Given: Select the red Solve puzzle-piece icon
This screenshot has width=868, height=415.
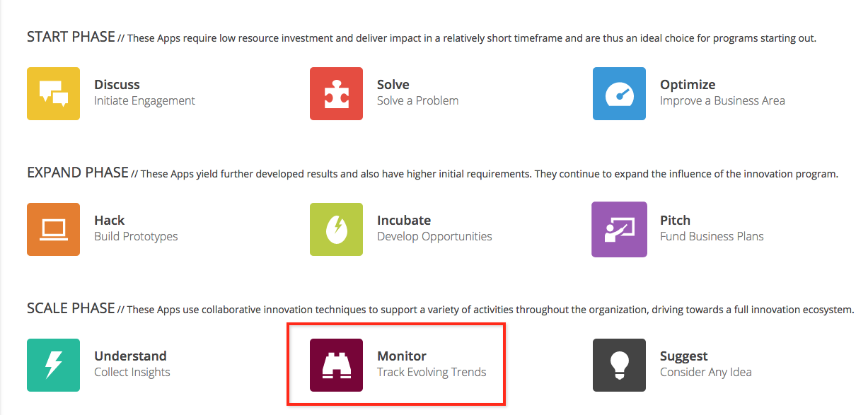Looking at the screenshot, I should [336, 93].
